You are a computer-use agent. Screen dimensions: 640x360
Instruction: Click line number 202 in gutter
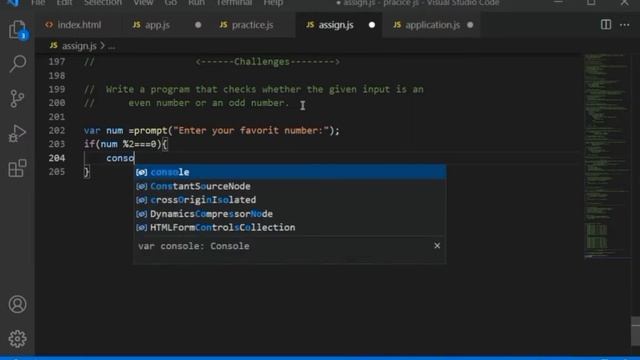point(57,131)
